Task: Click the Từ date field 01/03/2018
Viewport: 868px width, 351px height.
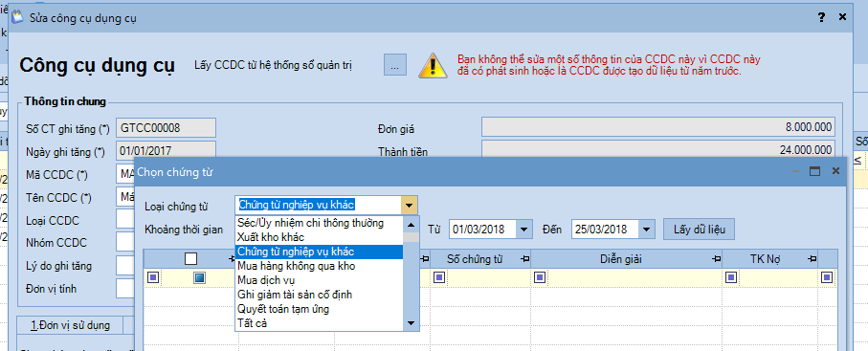Action: [482, 229]
